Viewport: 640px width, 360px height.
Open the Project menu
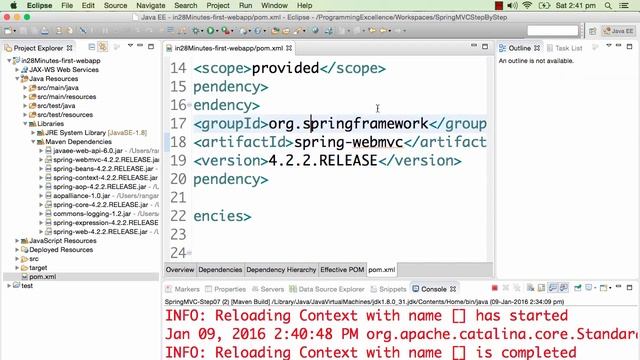[218, 6]
